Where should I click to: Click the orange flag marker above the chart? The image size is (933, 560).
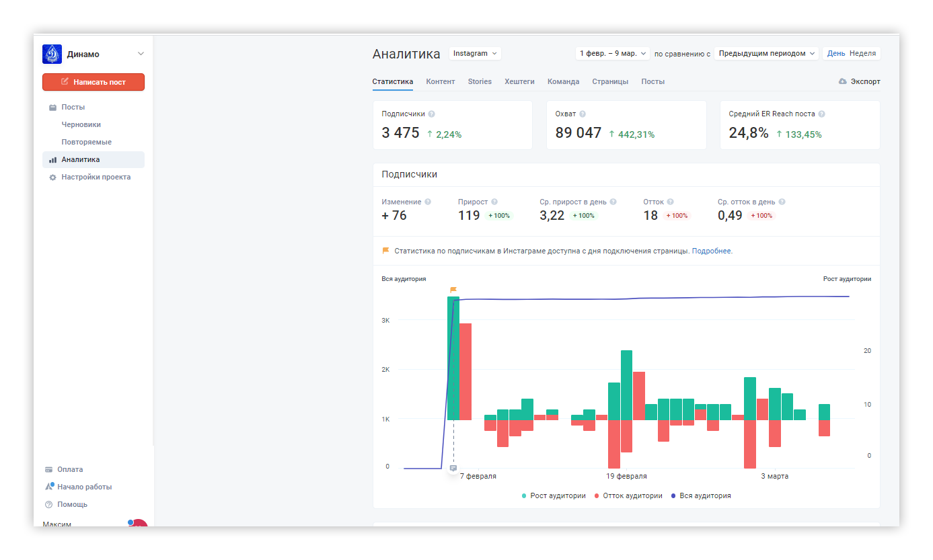pyautogui.click(x=453, y=290)
